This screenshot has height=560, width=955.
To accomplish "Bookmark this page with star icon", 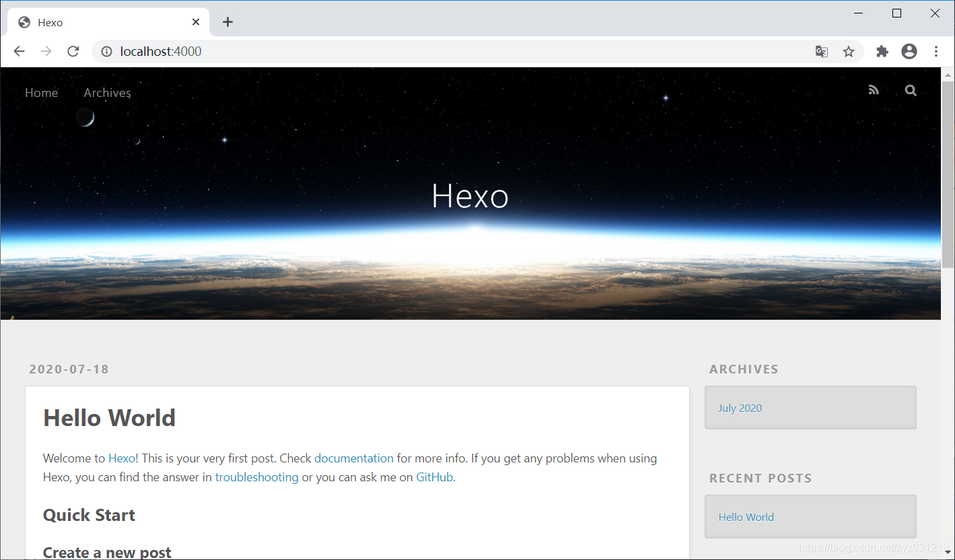I will pyautogui.click(x=849, y=52).
